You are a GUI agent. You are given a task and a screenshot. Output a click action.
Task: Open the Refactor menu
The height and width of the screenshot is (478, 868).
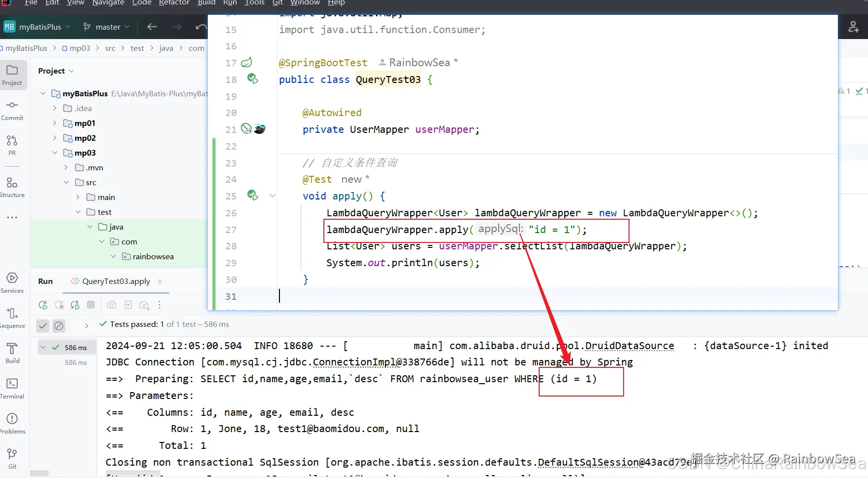(x=174, y=3)
